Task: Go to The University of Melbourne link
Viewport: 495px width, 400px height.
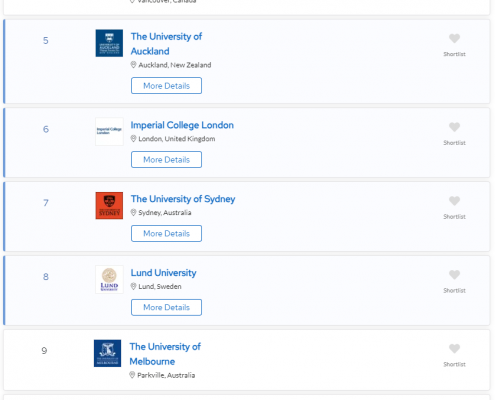Action: (x=165, y=354)
